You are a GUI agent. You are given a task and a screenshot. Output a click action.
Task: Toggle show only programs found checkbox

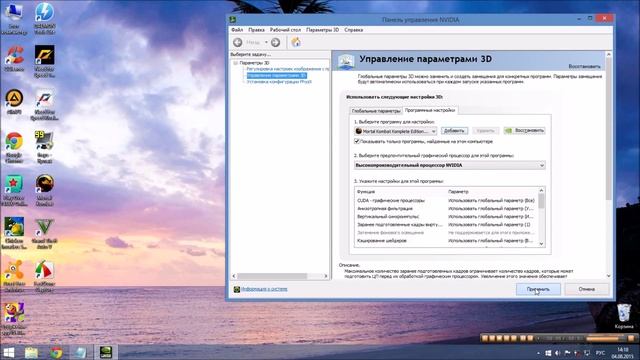356,141
